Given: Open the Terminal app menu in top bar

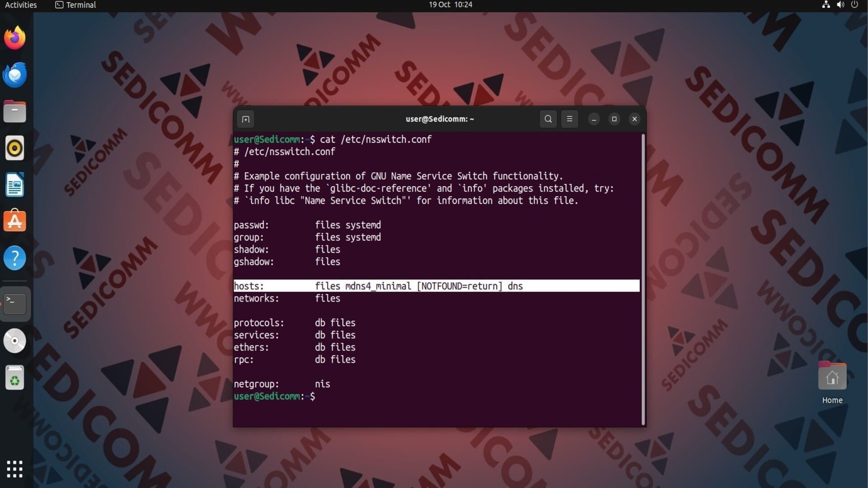Looking at the screenshot, I should pyautogui.click(x=75, y=5).
